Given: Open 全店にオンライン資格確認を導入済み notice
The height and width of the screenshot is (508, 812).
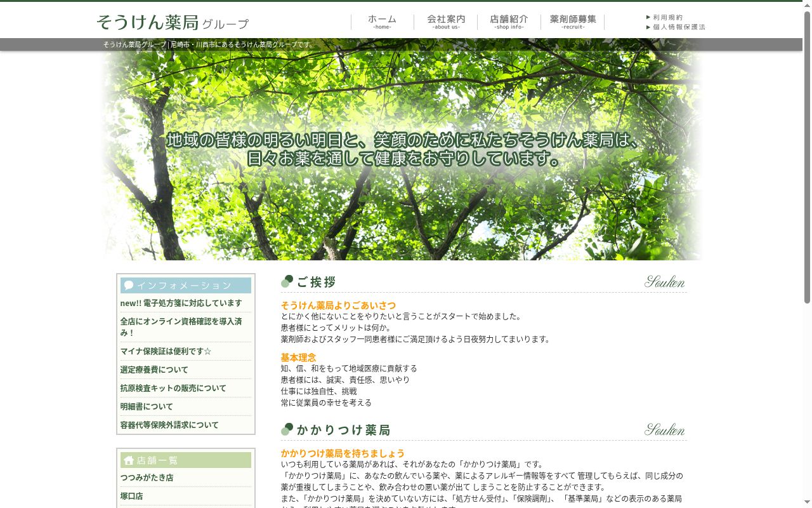Looking at the screenshot, I should point(181,327).
